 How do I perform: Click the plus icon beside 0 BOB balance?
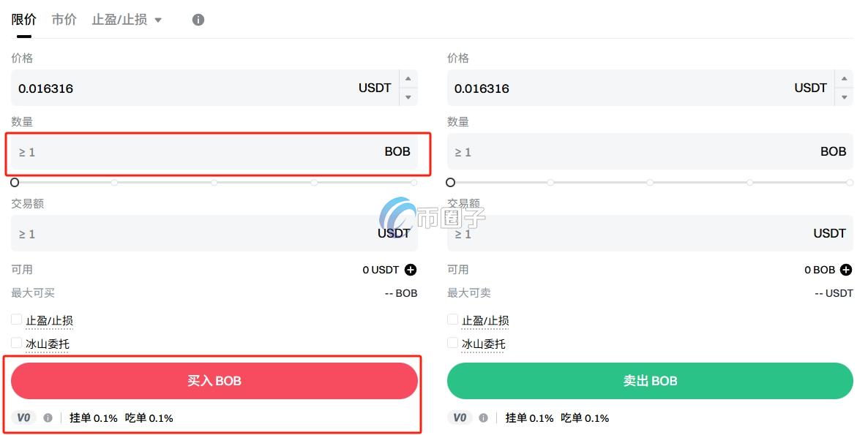(847, 270)
